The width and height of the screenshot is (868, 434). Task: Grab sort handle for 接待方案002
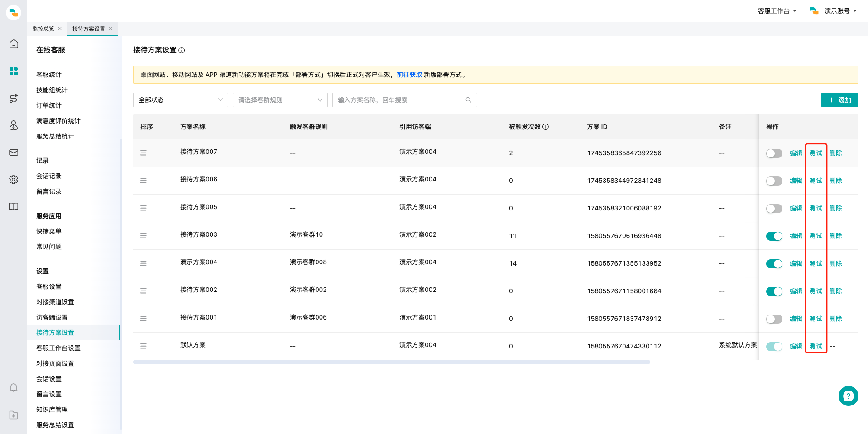pyautogui.click(x=144, y=291)
